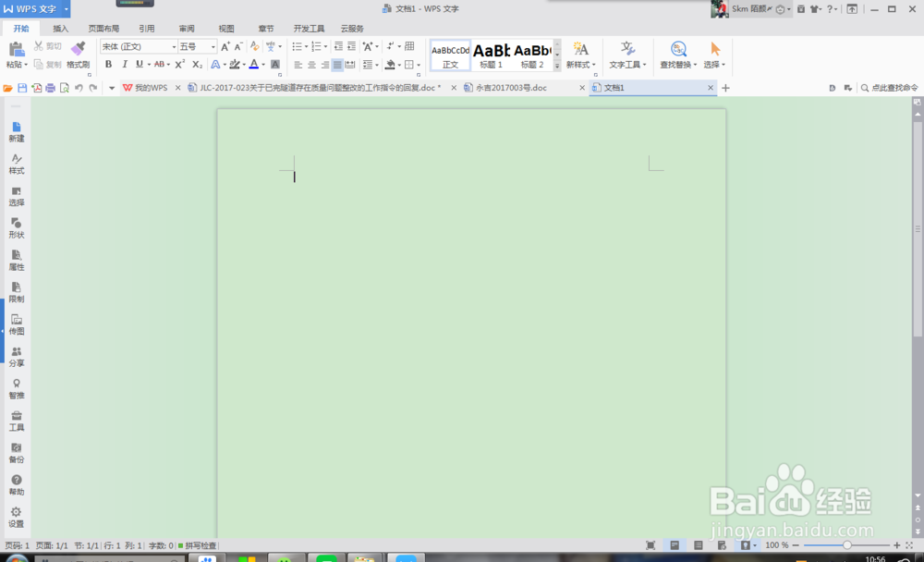Screen dimensions: 924x562
Task: Click the Clear Formatting eraser icon
Action: pyautogui.click(x=255, y=46)
